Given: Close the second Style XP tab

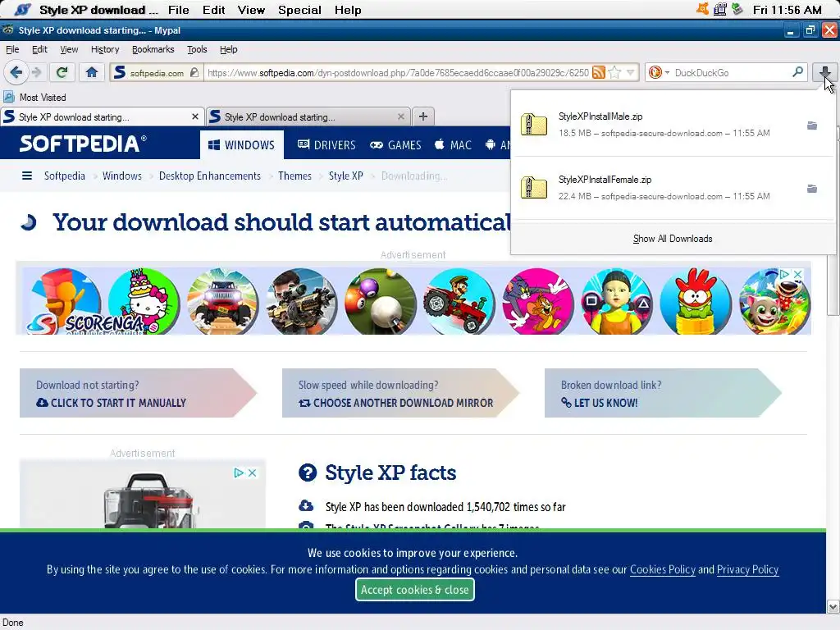Looking at the screenshot, I should pos(400,116).
